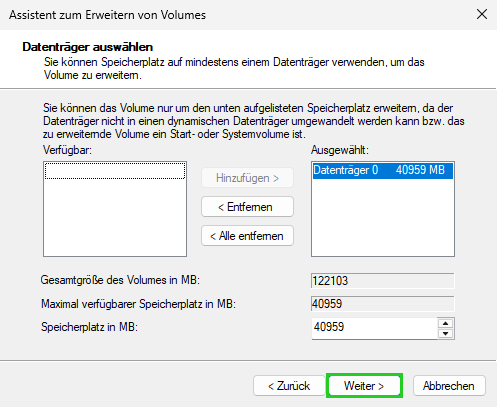Decrease Speicherplatz with the down spinner arrow

coord(446,333)
